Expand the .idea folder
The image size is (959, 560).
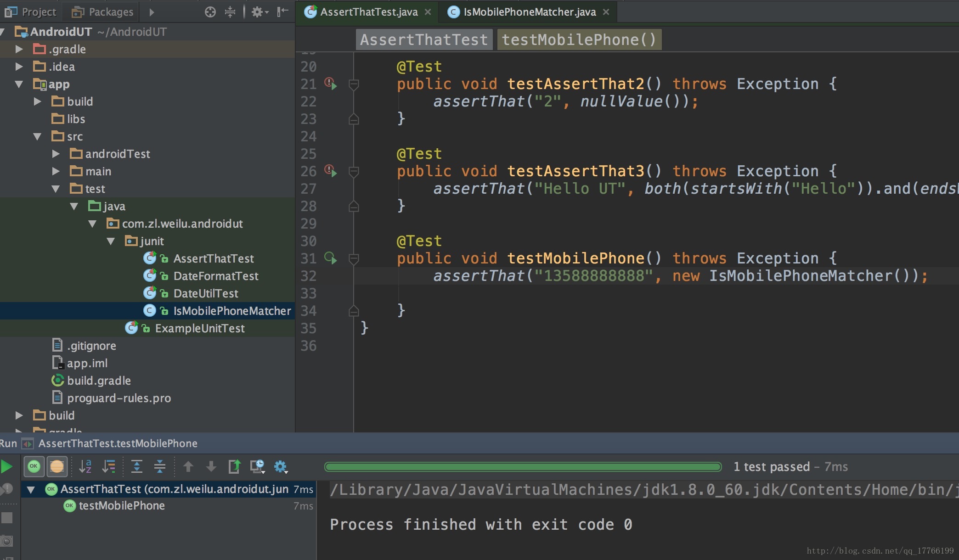[x=19, y=66]
